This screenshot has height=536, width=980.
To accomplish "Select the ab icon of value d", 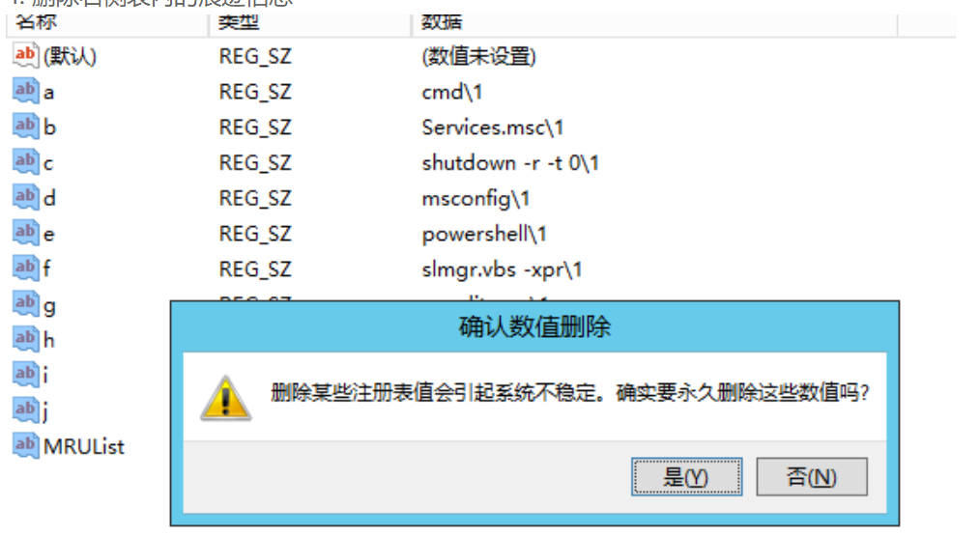I will coord(26,197).
